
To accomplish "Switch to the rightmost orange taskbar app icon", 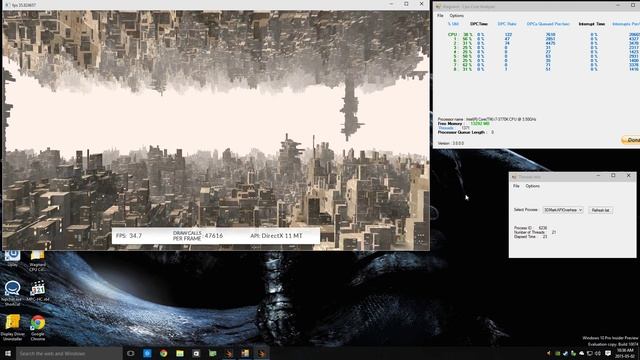I will (x=262, y=353).
